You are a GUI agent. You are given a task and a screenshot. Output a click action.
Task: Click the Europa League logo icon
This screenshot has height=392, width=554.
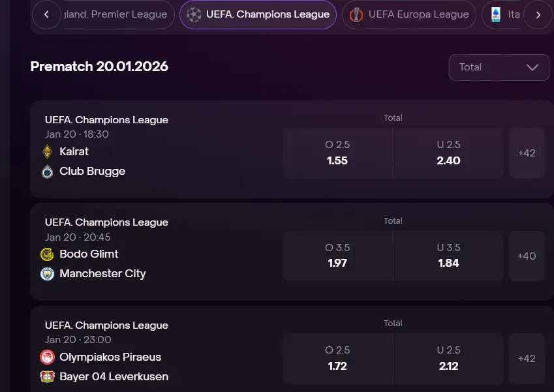(x=356, y=14)
